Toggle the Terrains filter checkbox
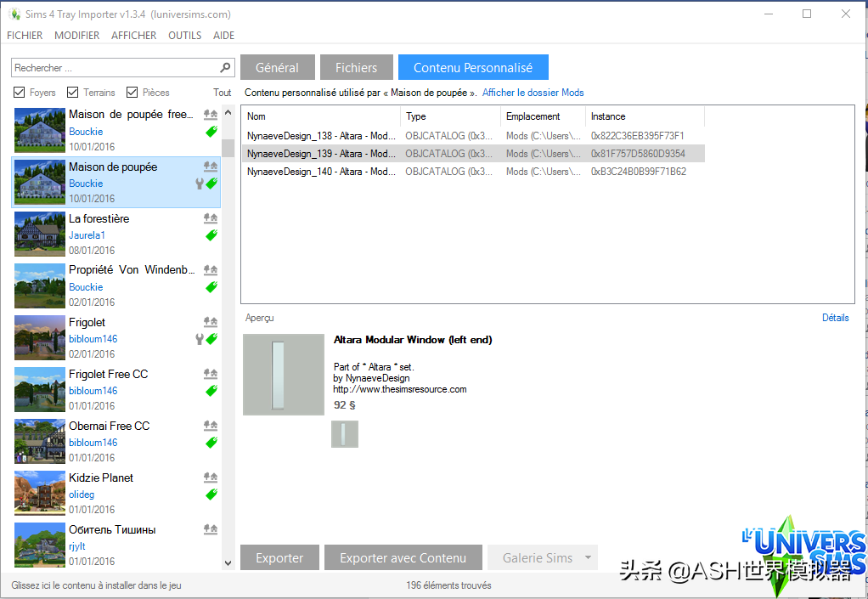 coord(72,92)
